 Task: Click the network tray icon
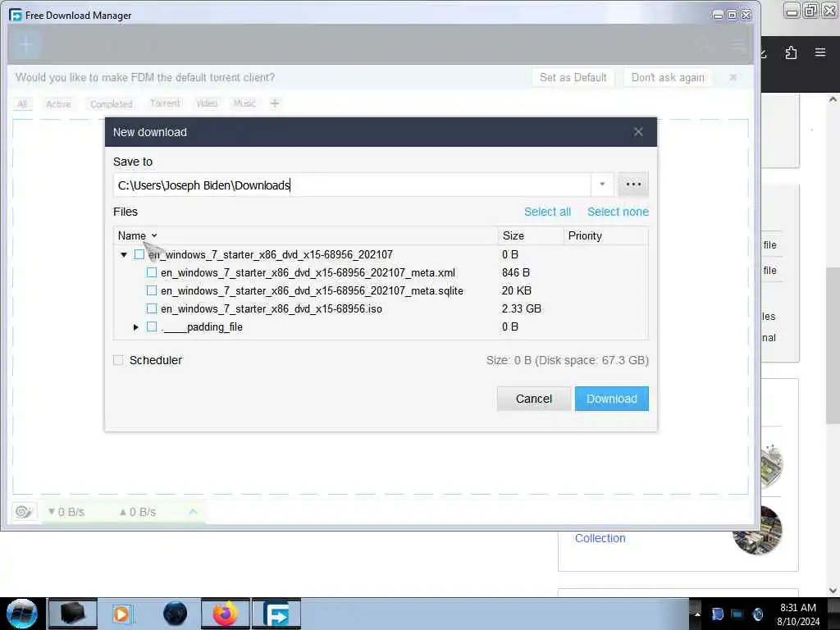click(737, 614)
